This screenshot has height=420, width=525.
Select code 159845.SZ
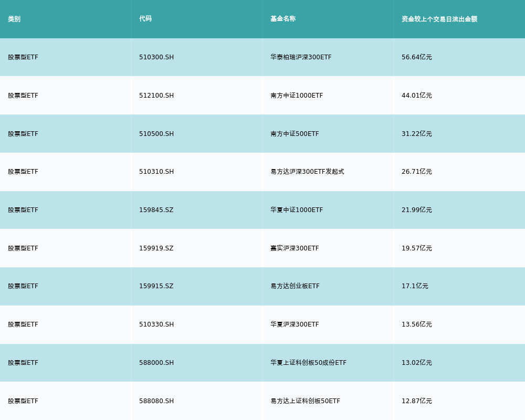click(156, 210)
